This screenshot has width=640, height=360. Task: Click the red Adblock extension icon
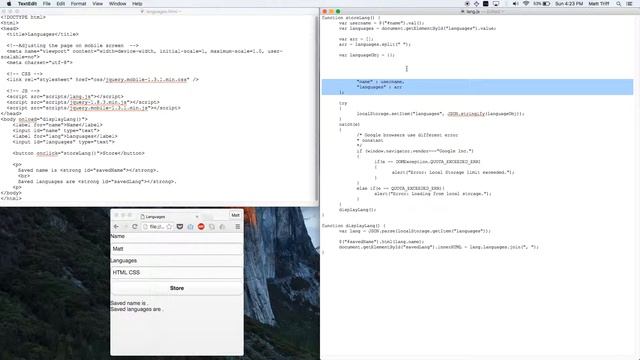pyautogui.click(x=201, y=227)
